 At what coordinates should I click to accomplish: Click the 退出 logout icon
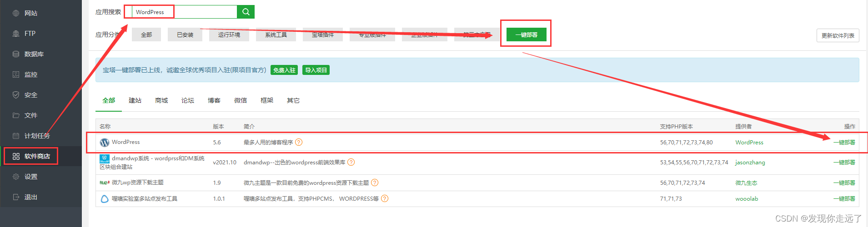tap(16, 197)
